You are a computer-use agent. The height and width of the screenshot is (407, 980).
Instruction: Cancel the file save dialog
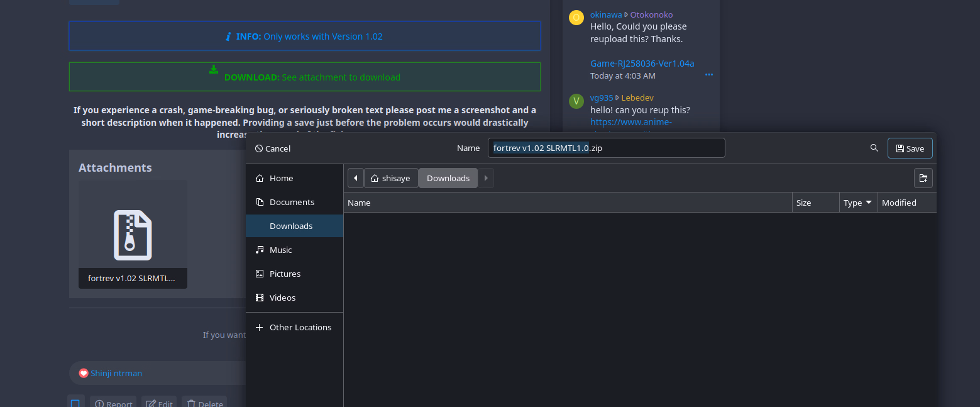(x=273, y=148)
